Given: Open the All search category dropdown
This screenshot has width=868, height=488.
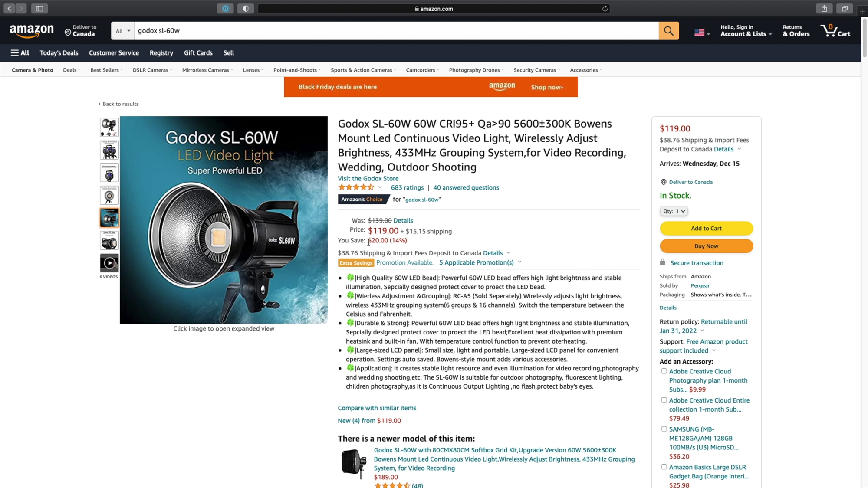Looking at the screenshot, I should tap(123, 31).
